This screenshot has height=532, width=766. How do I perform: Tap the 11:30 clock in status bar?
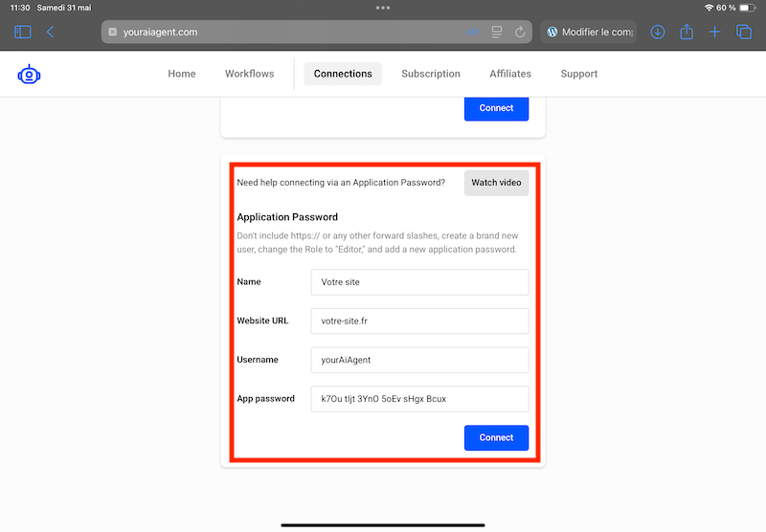20,8
